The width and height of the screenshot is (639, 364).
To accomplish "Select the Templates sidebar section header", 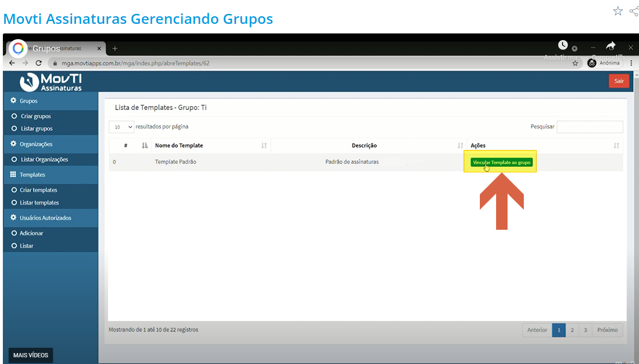I will point(50,174).
